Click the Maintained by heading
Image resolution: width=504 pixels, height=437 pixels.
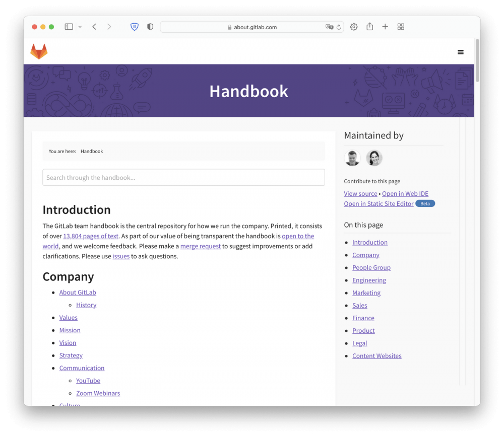(x=373, y=135)
